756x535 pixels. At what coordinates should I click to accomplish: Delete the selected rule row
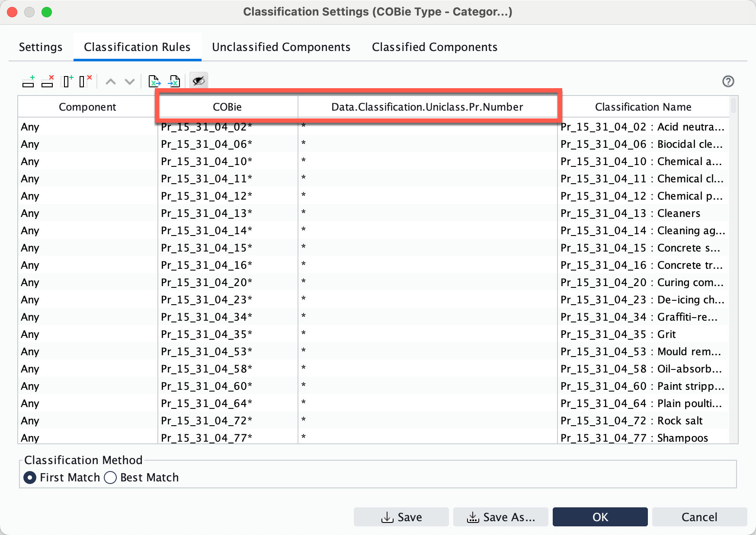click(48, 81)
